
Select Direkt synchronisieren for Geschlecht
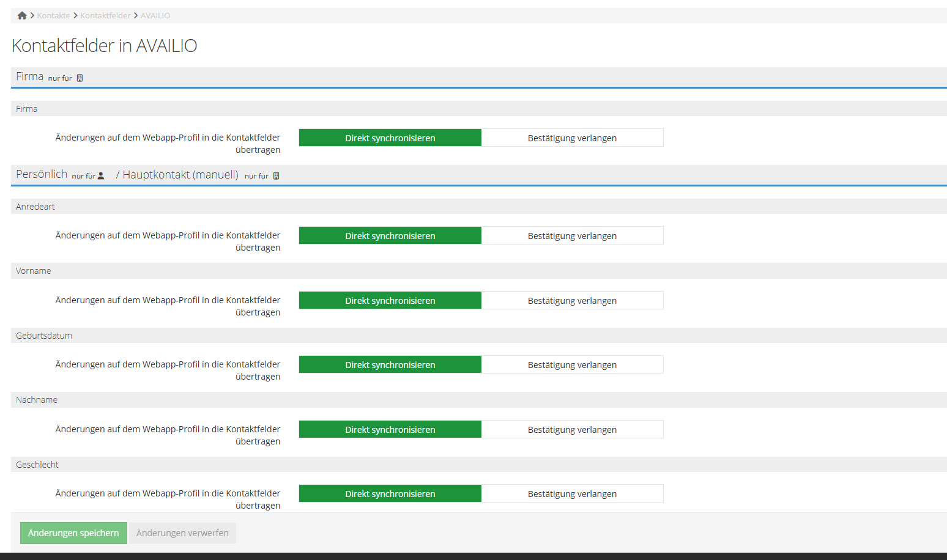point(390,493)
